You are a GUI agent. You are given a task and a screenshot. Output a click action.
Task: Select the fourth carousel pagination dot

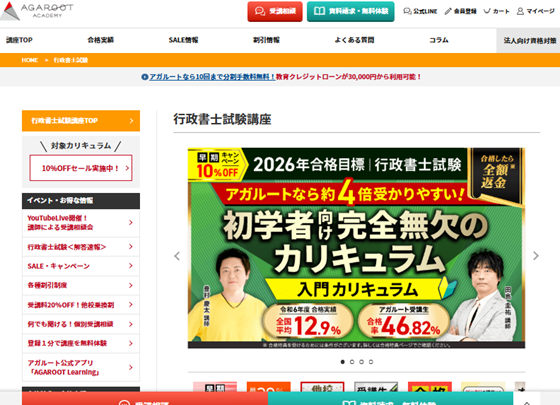coord(371,362)
